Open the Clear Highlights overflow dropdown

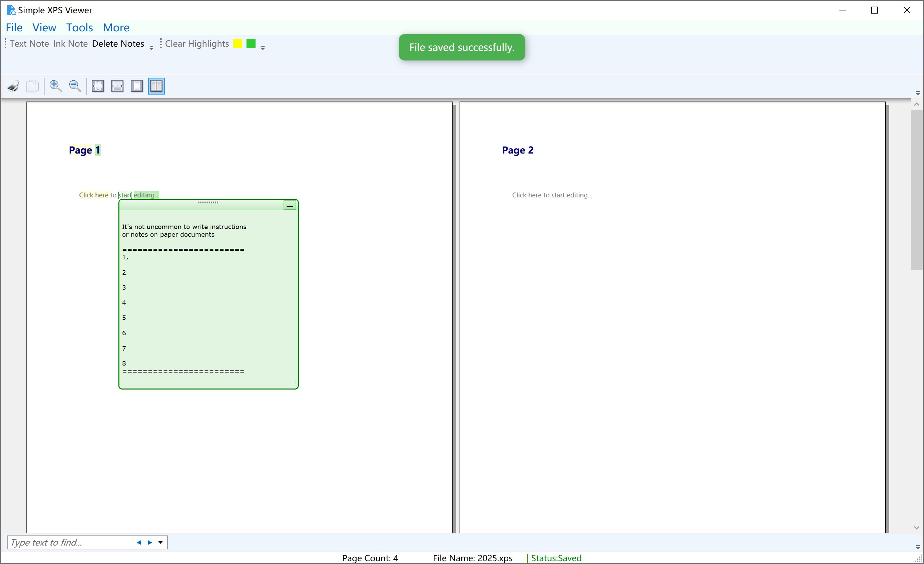263,47
